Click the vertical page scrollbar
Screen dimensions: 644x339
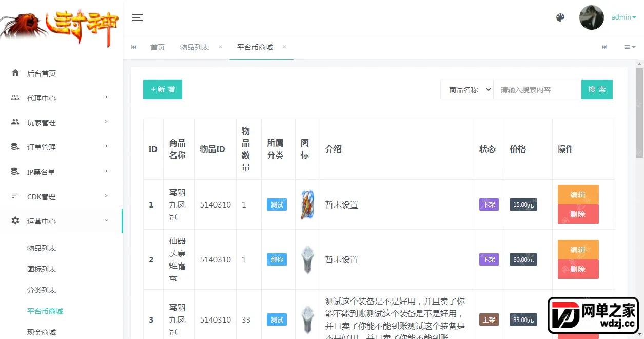(639, 113)
